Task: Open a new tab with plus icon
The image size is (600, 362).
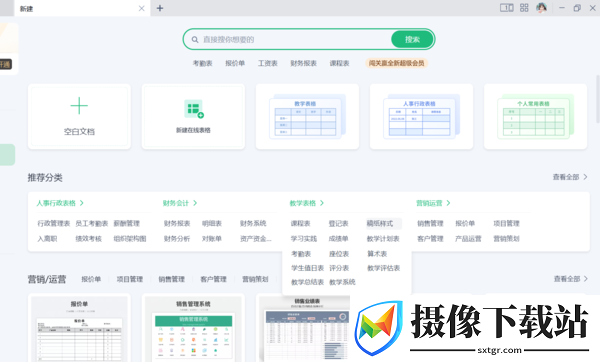Action: [160, 8]
